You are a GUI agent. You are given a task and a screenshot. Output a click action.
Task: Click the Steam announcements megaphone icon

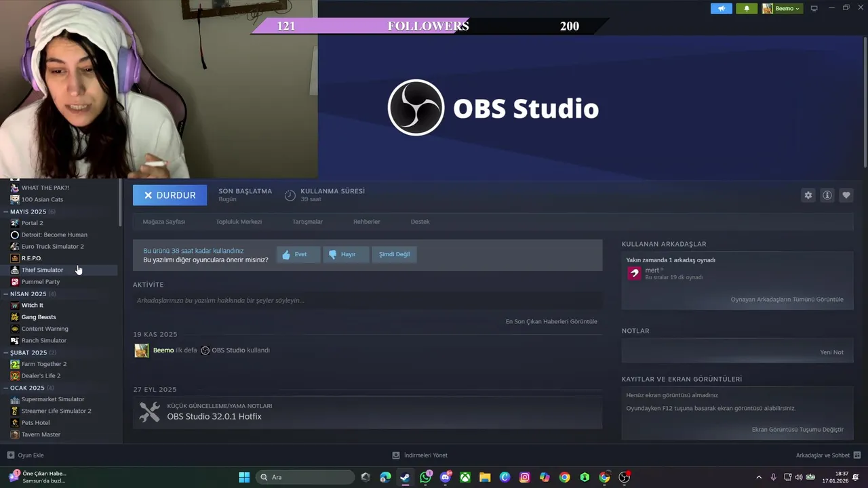722,8
